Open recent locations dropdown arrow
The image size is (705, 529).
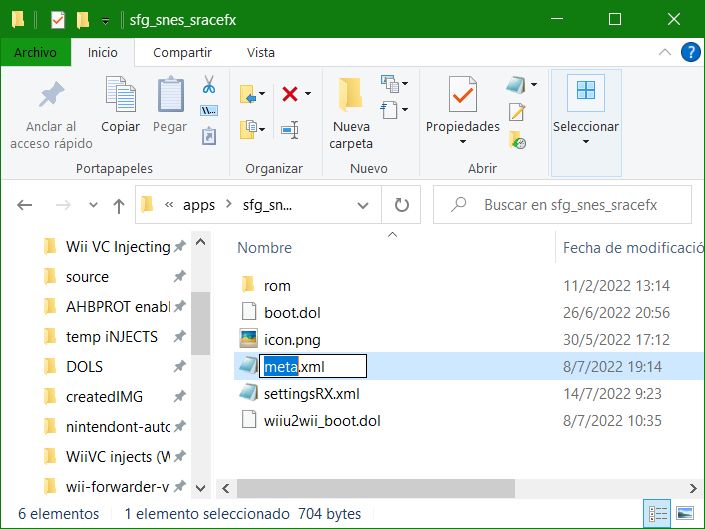(93, 205)
